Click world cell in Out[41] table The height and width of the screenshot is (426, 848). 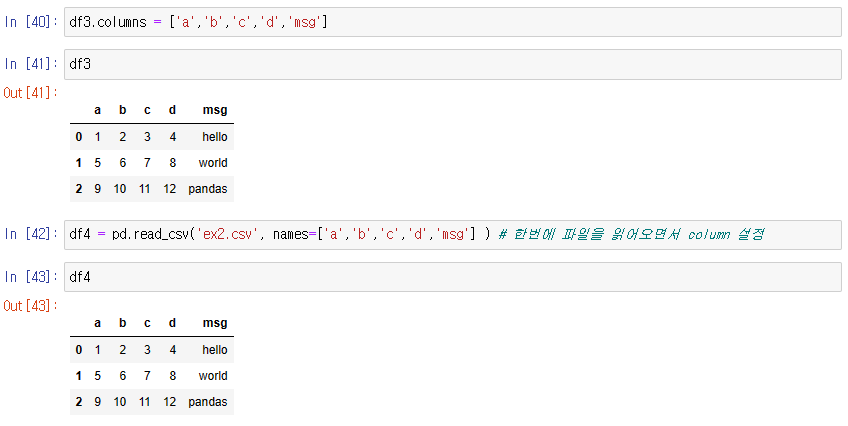tap(213, 163)
